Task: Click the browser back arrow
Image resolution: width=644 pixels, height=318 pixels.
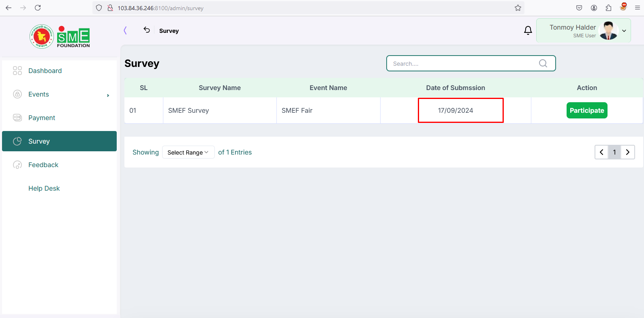Action: [x=9, y=8]
